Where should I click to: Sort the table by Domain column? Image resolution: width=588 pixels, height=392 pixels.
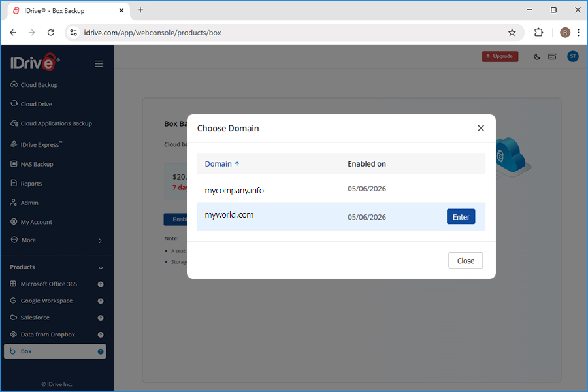click(x=221, y=164)
